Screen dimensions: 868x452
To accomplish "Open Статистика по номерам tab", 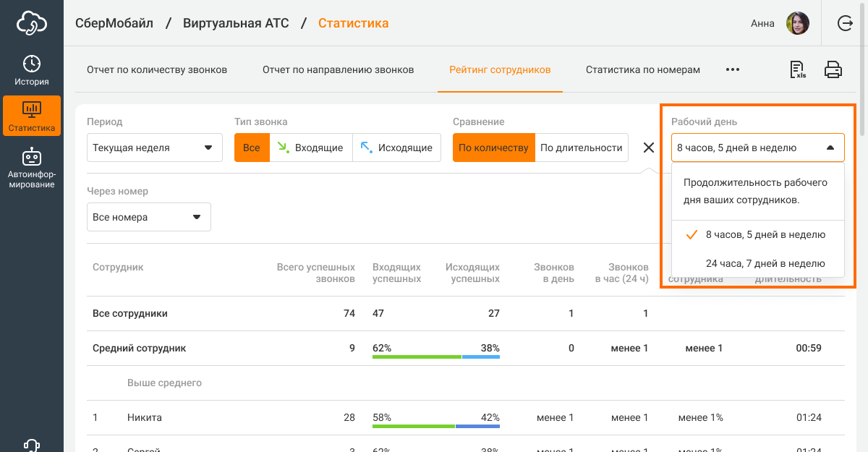I will point(642,70).
